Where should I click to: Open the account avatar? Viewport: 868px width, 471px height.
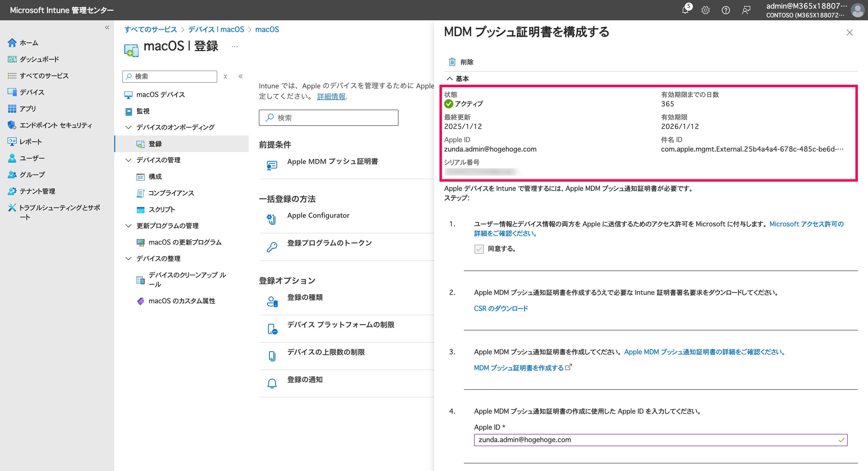(857, 10)
